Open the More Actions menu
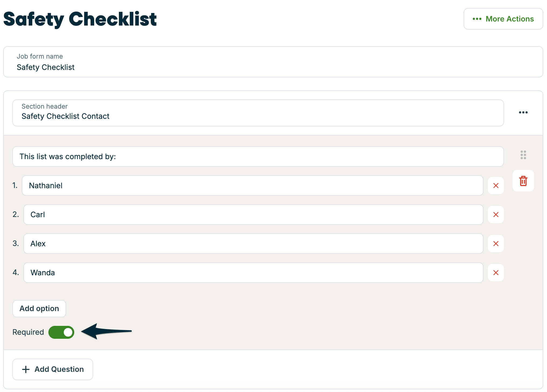The width and height of the screenshot is (547, 392). point(503,19)
